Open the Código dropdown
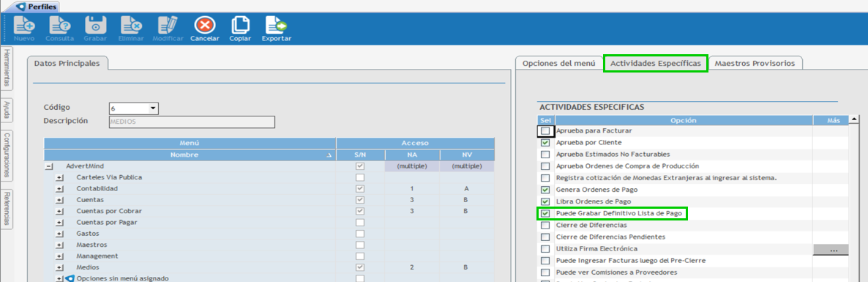868x282 pixels. tap(154, 108)
